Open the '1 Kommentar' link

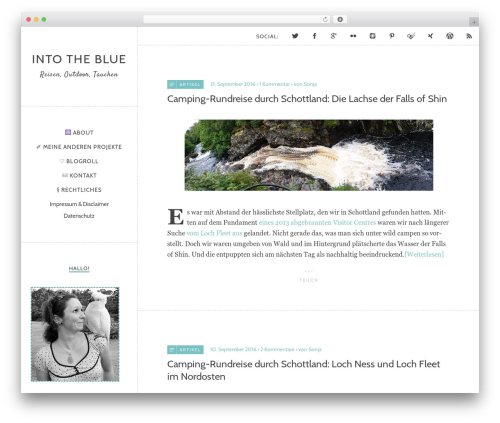coord(275,84)
